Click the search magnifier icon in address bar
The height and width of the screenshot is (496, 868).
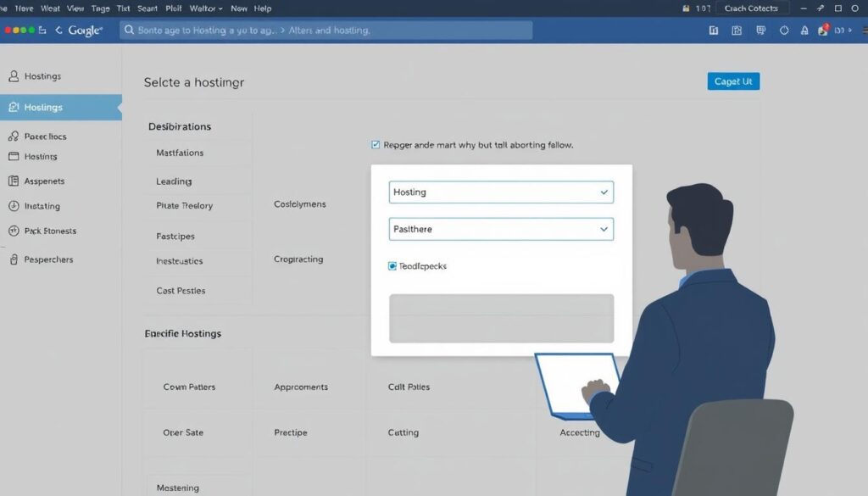pyautogui.click(x=129, y=30)
